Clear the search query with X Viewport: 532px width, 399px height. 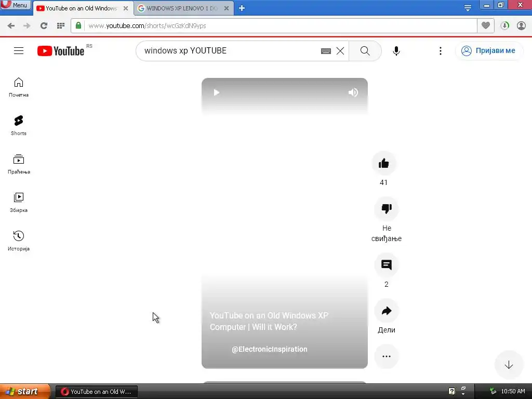coord(340,51)
